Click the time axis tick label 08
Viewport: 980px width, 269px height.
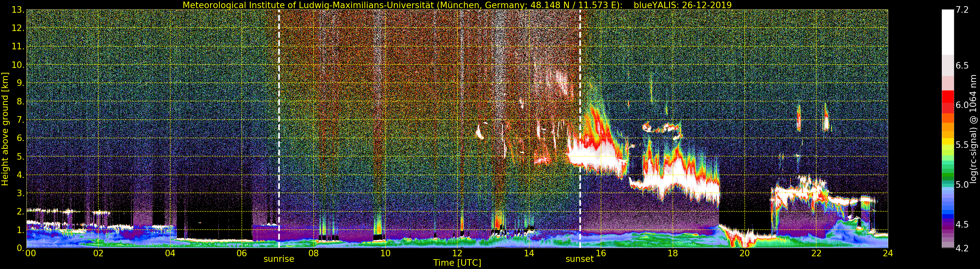click(x=313, y=253)
